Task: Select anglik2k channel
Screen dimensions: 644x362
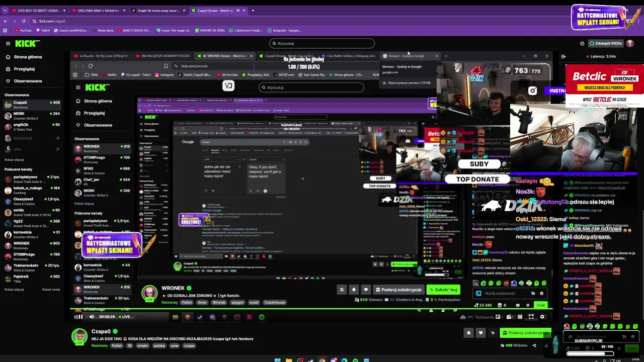Action: pyautogui.click(x=32, y=127)
